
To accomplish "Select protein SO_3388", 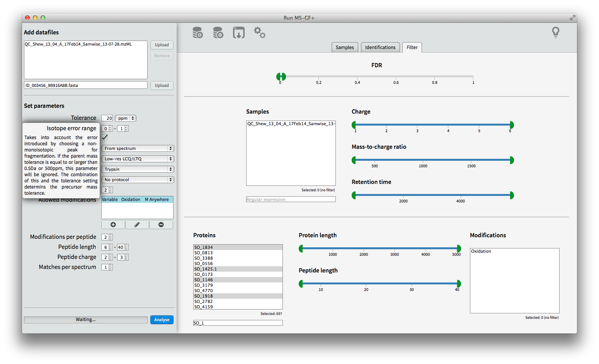I will coord(238,258).
